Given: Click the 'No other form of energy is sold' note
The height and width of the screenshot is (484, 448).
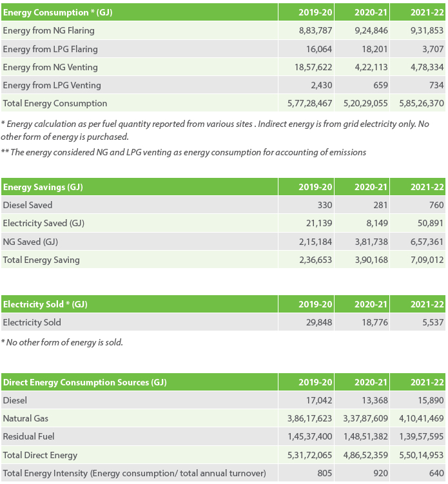Looking at the screenshot, I should (62, 342).
